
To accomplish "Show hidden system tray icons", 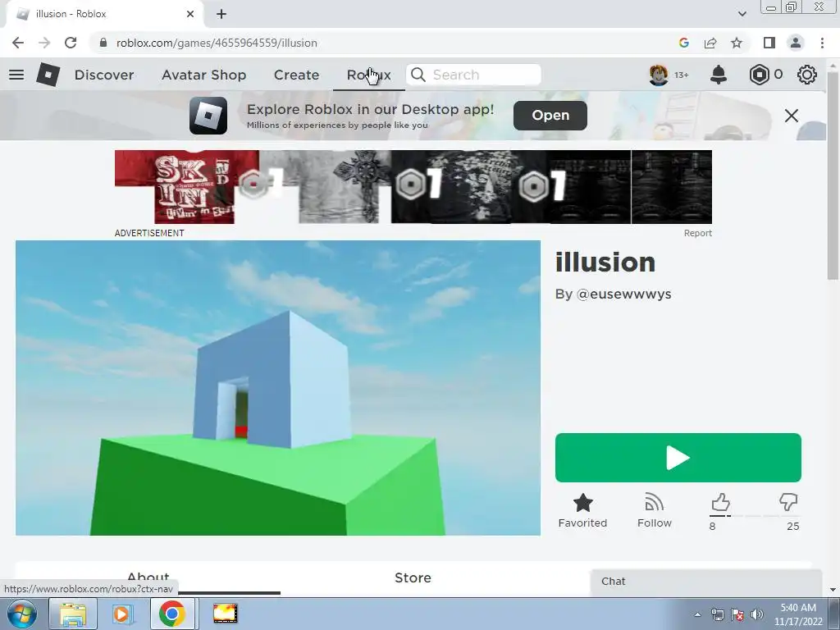I will pos(697,614).
